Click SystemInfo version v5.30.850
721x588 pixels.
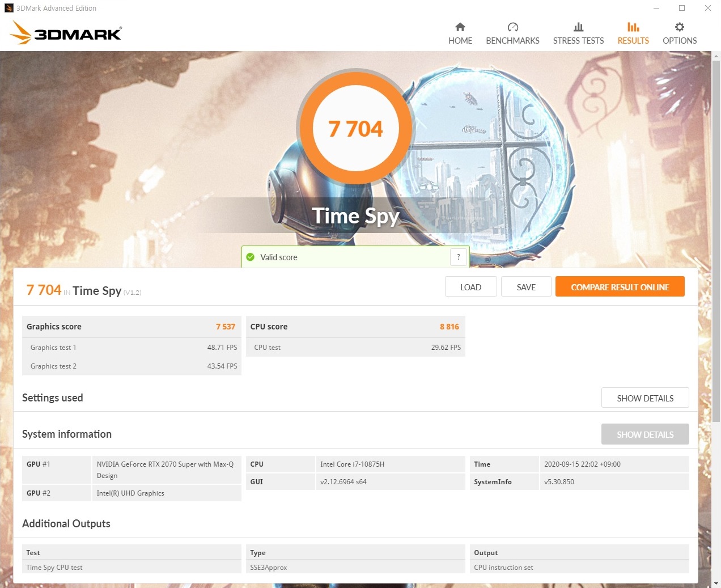click(559, 481)
